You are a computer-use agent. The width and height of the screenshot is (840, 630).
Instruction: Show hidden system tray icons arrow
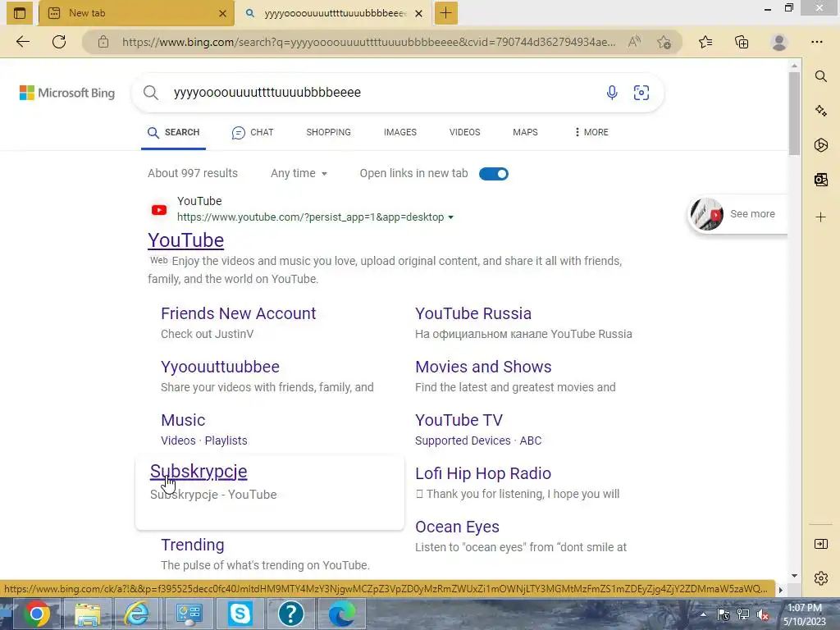pyautogui.click(x=703, y=614)
